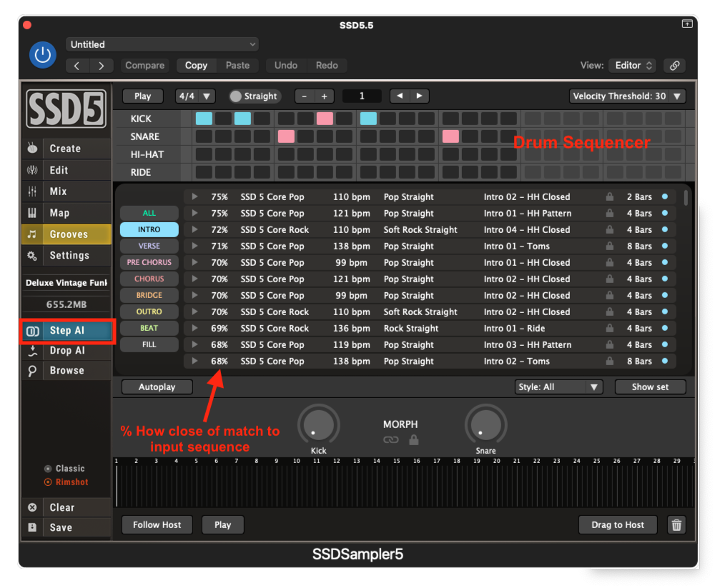This screenshot has height=588, width=715.
Task: Open the Edit page waveform icon
Action: (32, 170)
